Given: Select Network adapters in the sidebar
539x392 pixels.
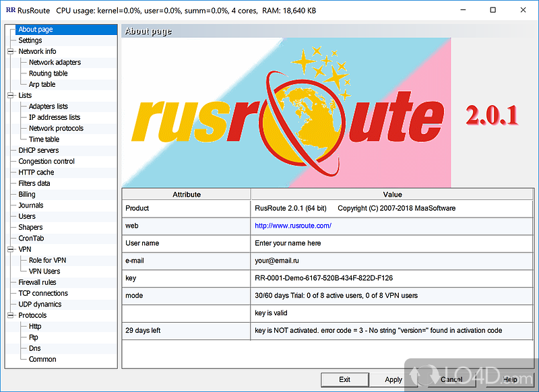Looking at the screenshot, I should pos(55,63).
